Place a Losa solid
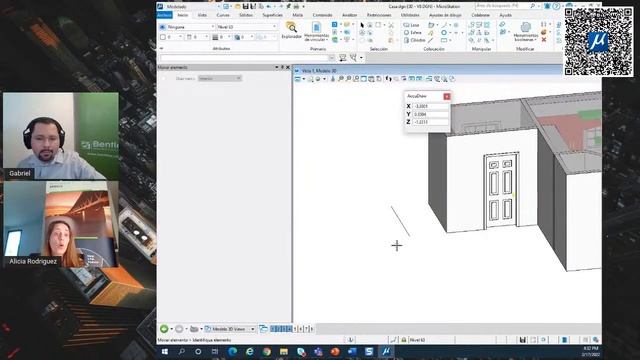The width and height of the screenshot is (640, 360). pos(411,25)
